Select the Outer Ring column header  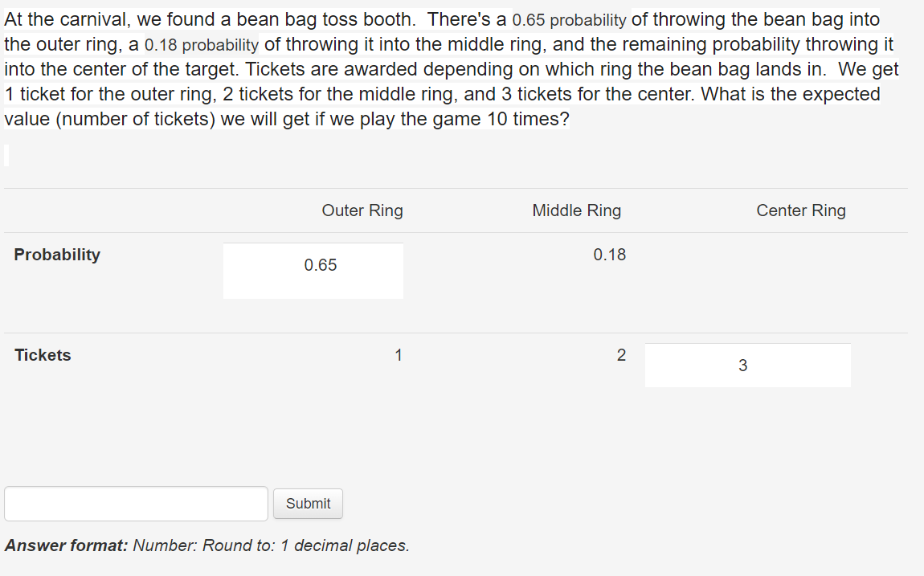tap(362, 210)
